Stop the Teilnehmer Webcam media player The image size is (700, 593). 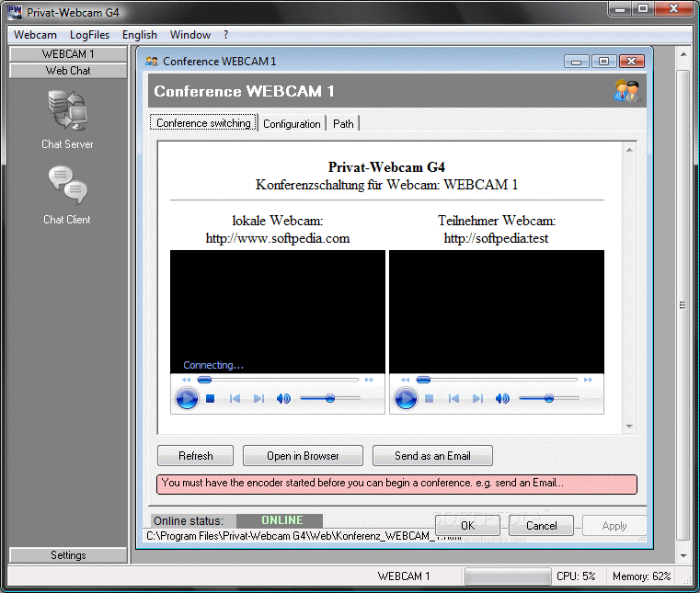429,398
